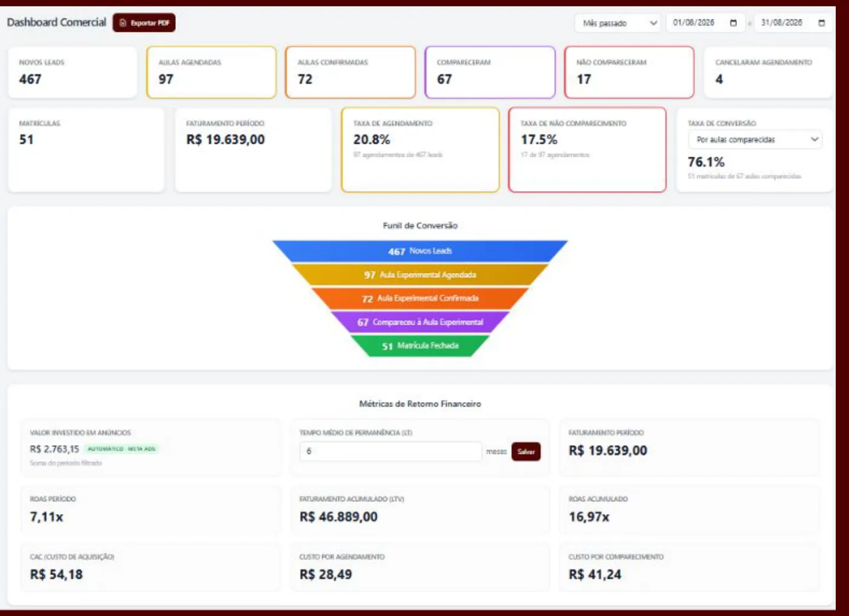849x616 pixels.
Task: Select the Aulas Confirmadas card showing 72
Action: pyautogui.click(x=351, y=72)
